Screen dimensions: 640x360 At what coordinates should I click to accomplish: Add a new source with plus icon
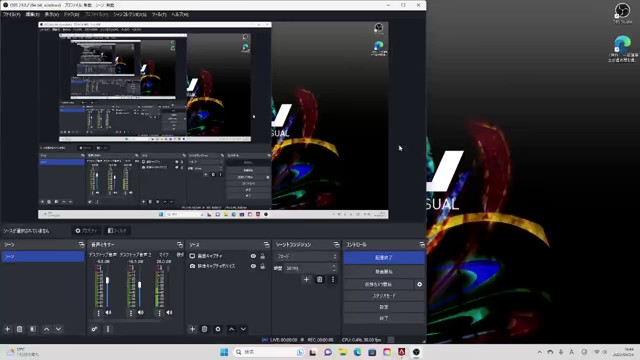coord(192,329)
